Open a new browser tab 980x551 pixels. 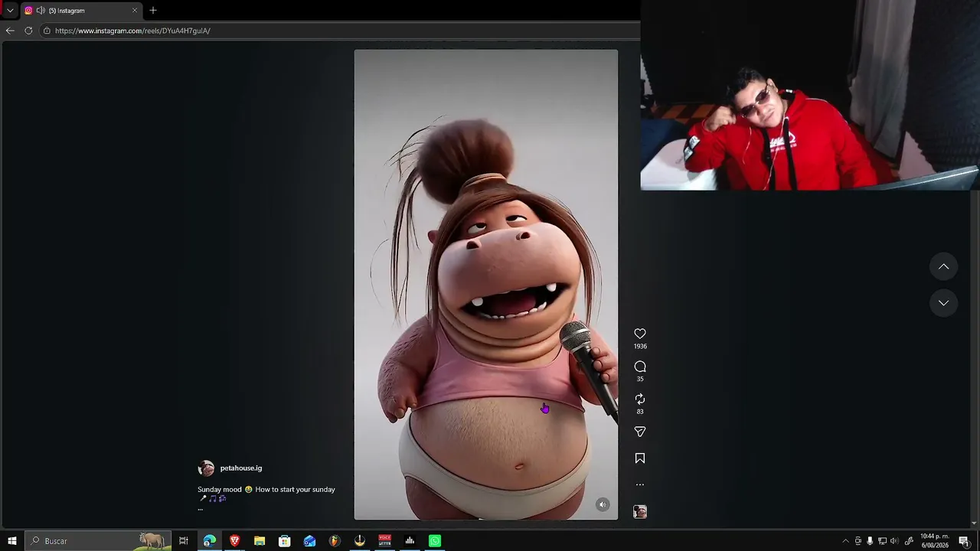(153, 11)
